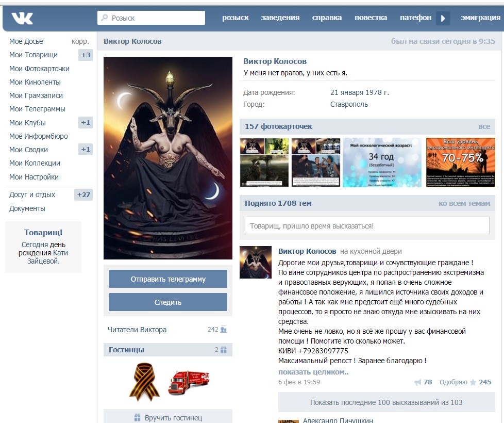This screenshot has height=423, width=504.
Task: Click +1 badge beside Мои Сводки
Action: click(86, 149)
